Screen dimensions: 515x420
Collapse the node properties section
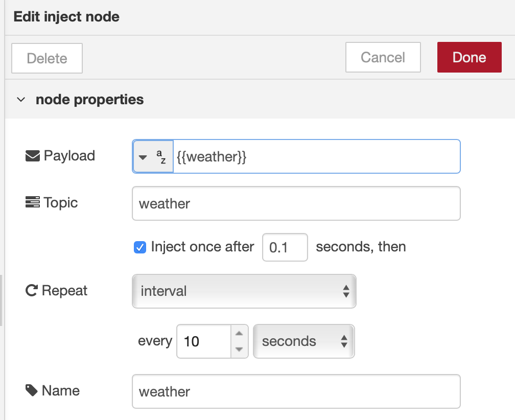coord(21,99)
